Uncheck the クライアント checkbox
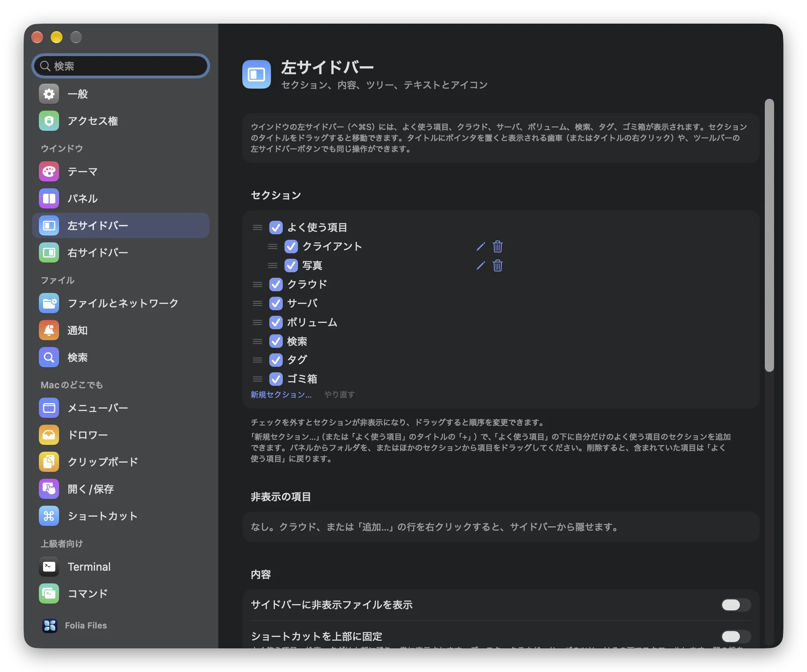The image size is (807, 672). pyautogui.click(x=291, y=247)
